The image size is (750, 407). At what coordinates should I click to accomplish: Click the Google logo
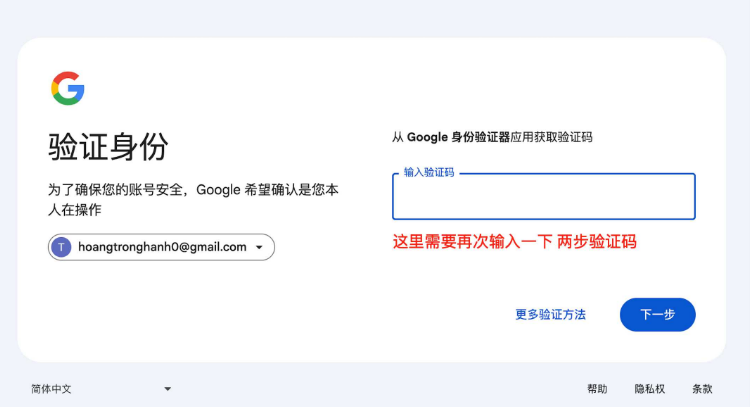[x=68, y=89]
